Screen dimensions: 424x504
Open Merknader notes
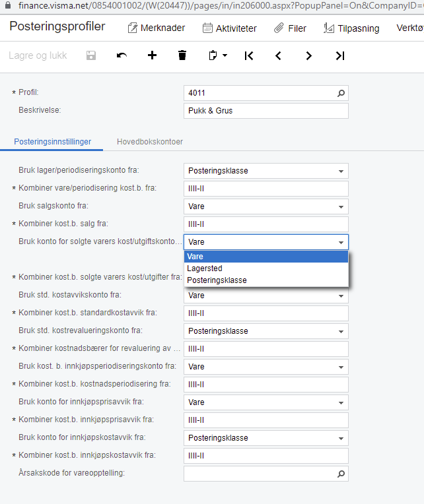coord(157,28)
